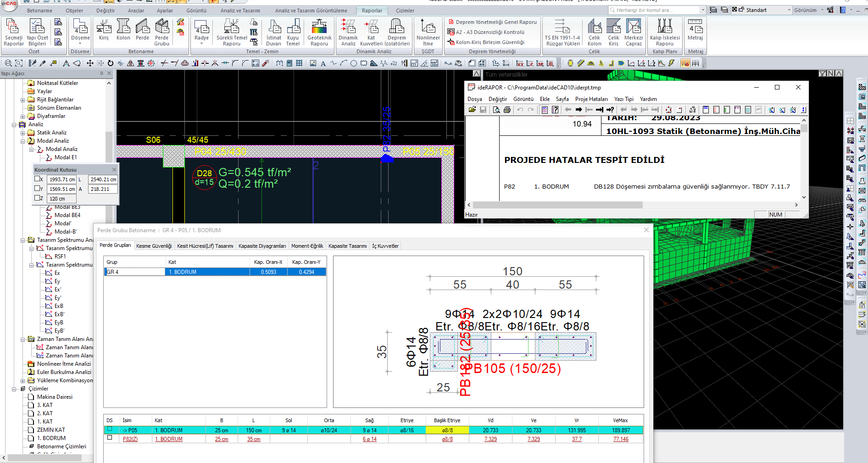868x463 pixels.
Task: Open Merkezi Çapraz report
Action: click(x=634, y=32)
